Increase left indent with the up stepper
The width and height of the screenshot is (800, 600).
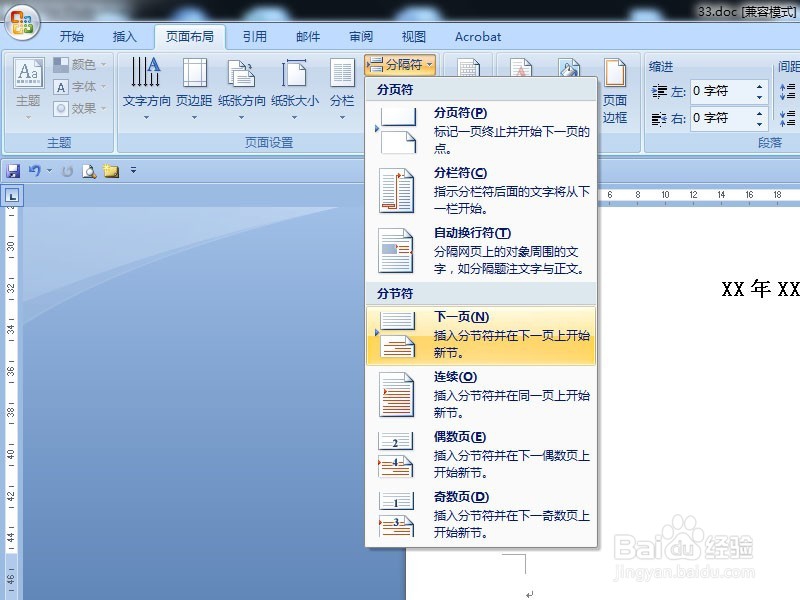click(x=758, y=86)
